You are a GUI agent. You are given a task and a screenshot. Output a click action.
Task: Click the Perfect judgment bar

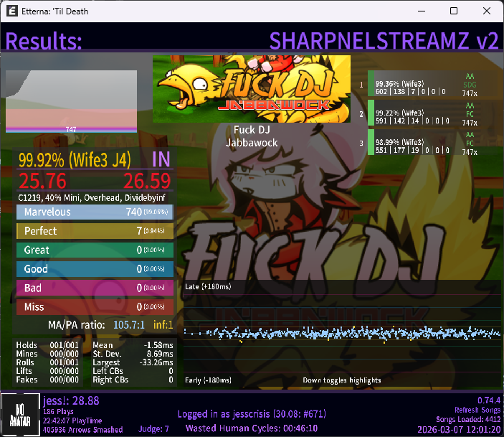95,231
